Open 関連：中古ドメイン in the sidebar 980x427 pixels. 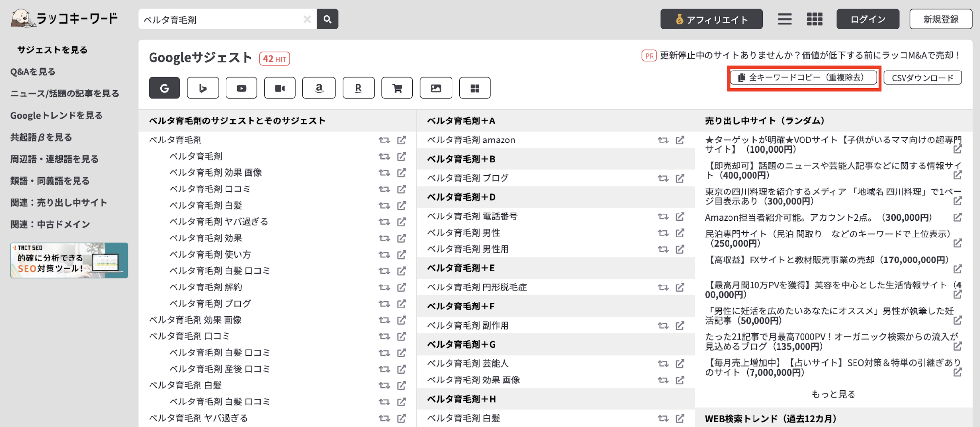50,225
